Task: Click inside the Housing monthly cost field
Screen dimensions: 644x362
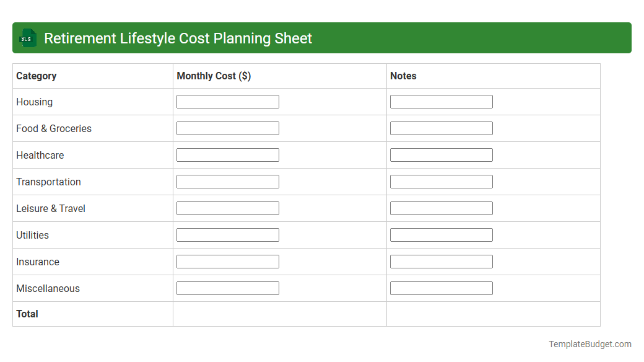Action: pyautogui.click(x=227, y=101)
